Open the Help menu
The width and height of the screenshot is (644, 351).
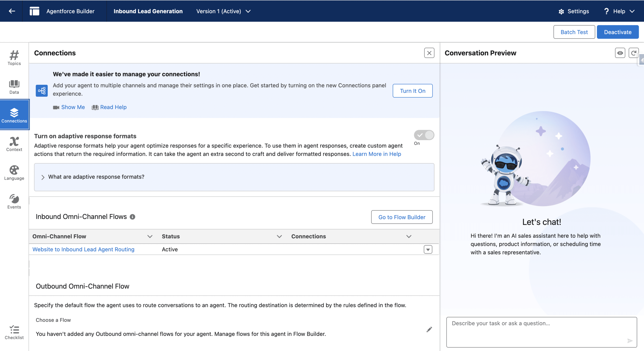[x=619, y=11]
